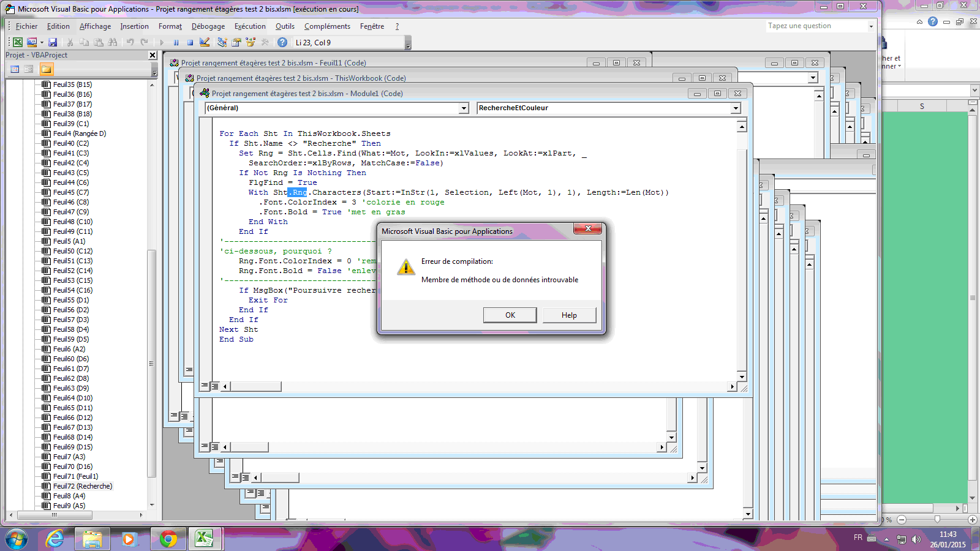Screen dimensions: 980x551
Task: Open the (Général) object dropdown
Action: pos(464,108)
